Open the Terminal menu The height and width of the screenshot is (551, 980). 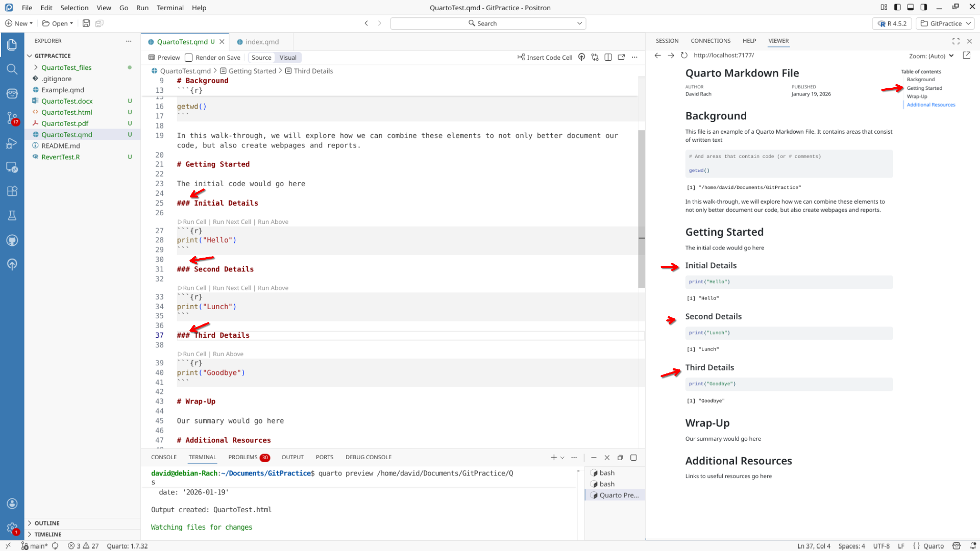pos(170,8)
